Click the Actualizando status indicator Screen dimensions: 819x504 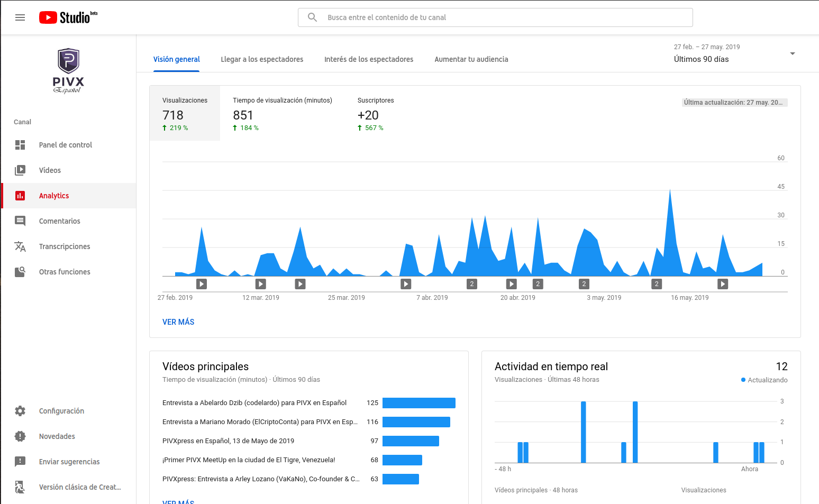click(x=765, y=380)
